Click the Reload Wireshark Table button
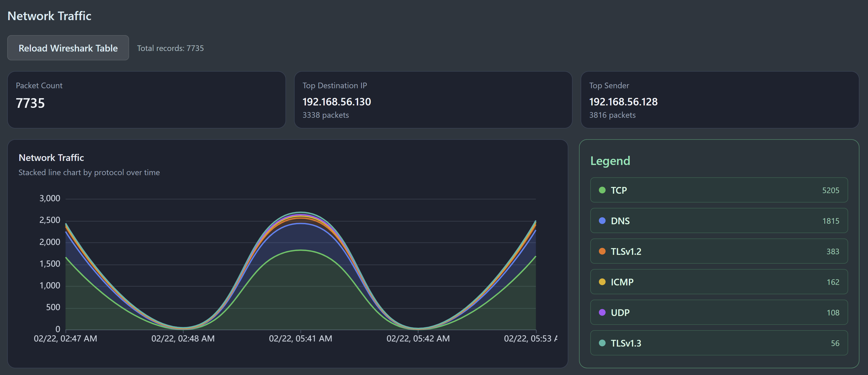Image resolution: width=868 pixels, height=375 pixels. click(68, 48)
